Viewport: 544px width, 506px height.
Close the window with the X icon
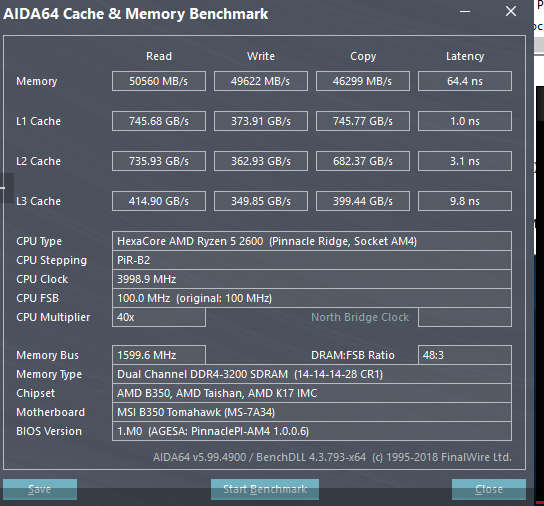pyautogui.click(x=511, y=11)
